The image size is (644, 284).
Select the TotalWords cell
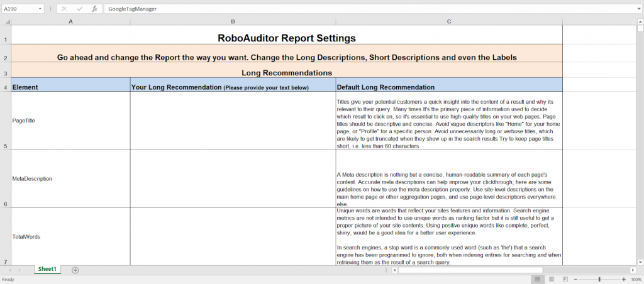click(70, 236)
